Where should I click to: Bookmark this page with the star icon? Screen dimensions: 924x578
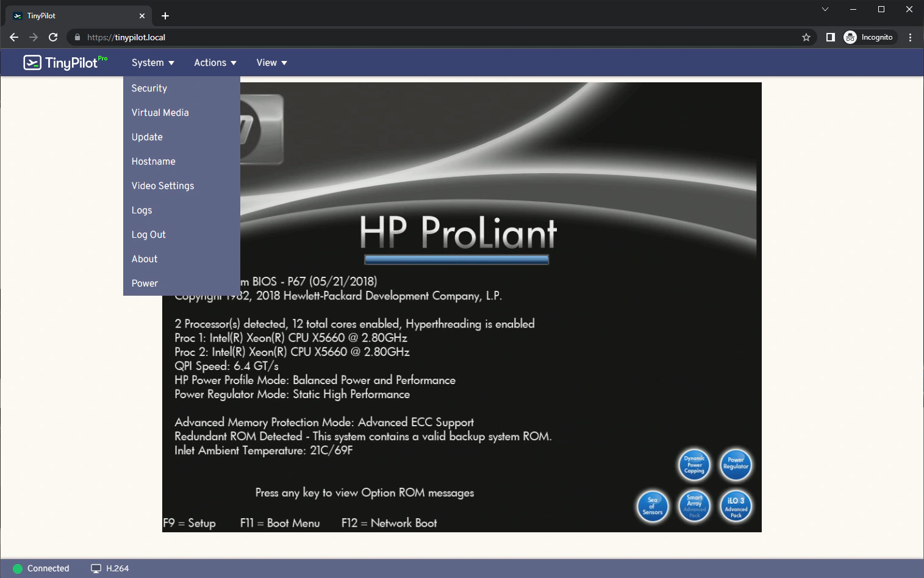[806, 37]
